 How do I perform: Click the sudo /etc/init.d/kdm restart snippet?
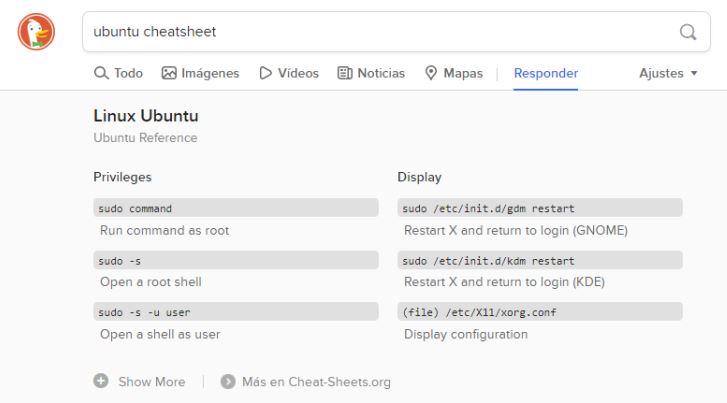(539, 260)
